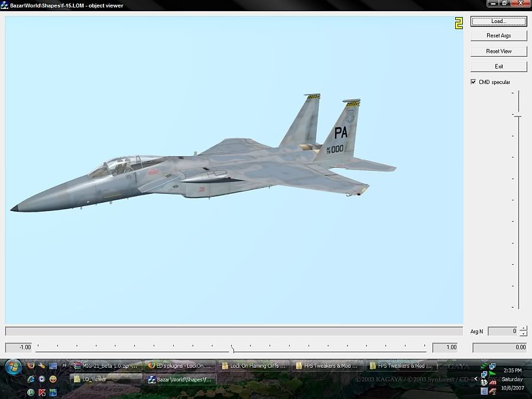
Task: Click the Reset View button
Action: (498, 51)
